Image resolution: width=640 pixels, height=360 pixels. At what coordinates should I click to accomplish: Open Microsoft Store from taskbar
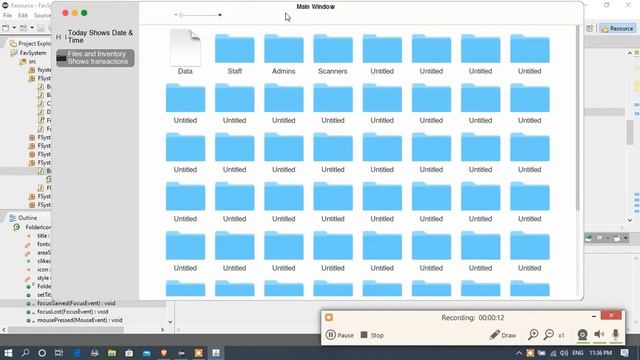click(129, 353)
